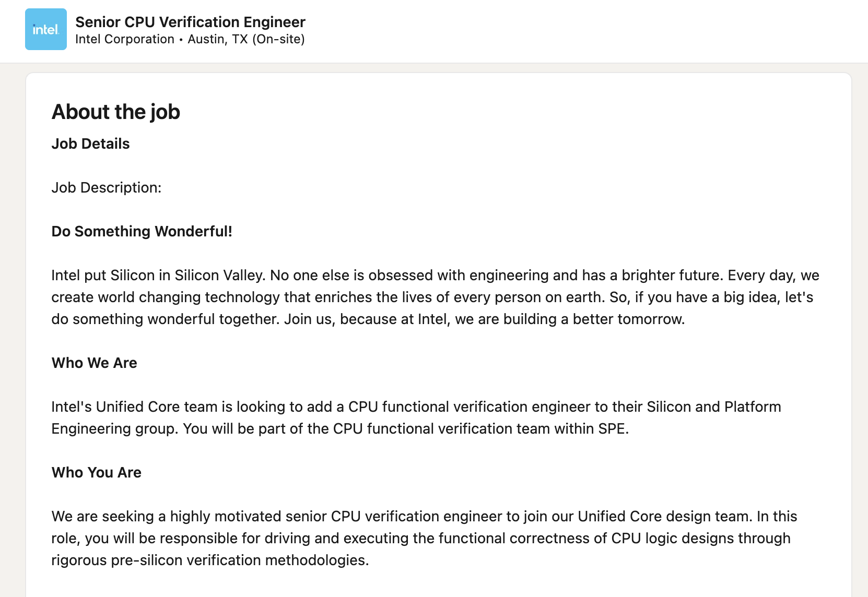Click the line starting "rigorous pre-silicon verification"
868x597 pixels.
210,560
